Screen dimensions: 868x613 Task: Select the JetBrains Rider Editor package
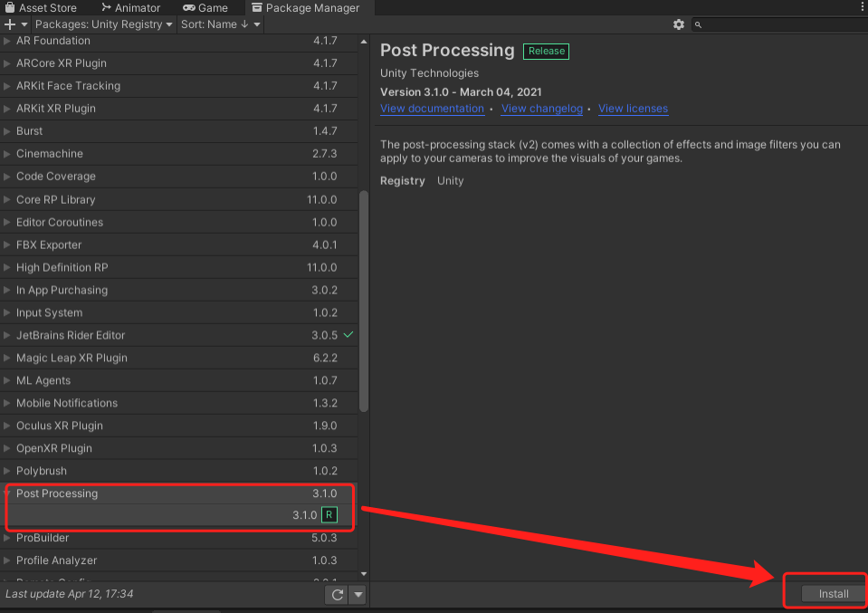tap(179, 336)
